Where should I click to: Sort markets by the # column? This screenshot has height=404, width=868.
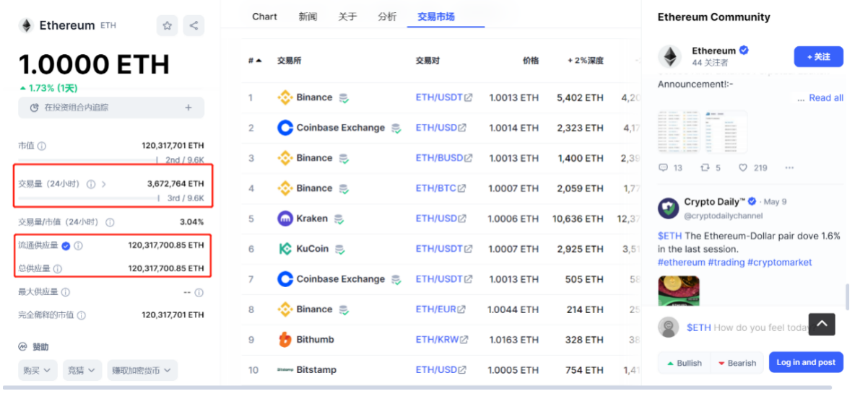point(255,61)
